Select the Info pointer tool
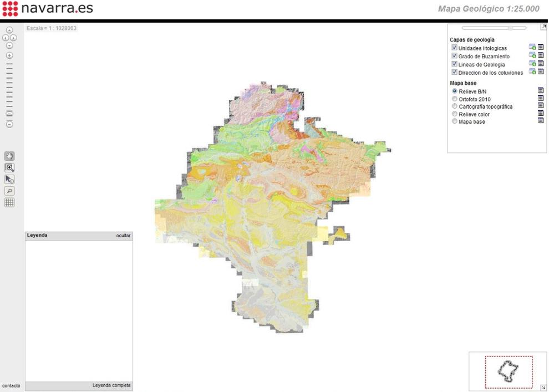Screen dimensions: 549x392 [x=8, y=179]
